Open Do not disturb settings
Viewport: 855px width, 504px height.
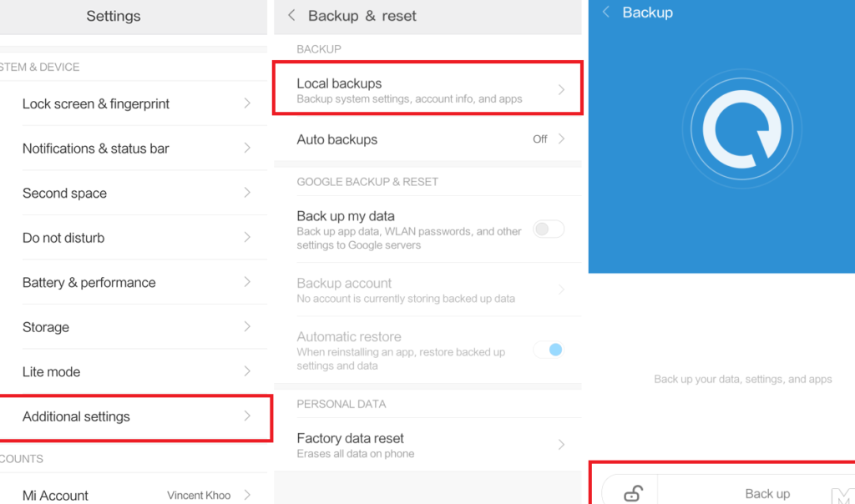click(134, 238)
